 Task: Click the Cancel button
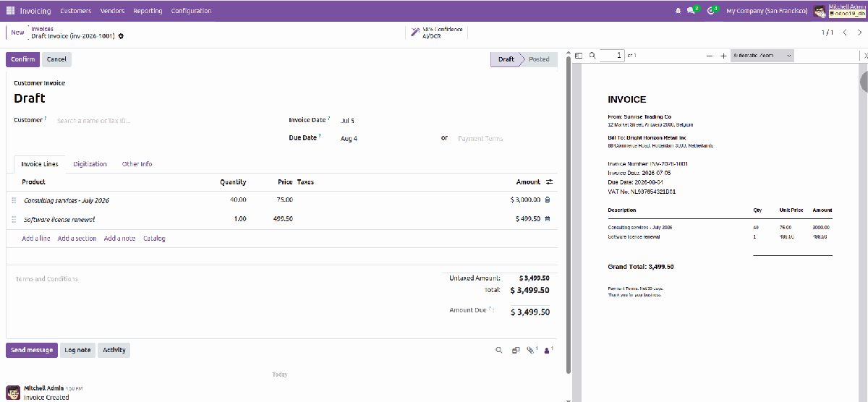tap(56, 59)
